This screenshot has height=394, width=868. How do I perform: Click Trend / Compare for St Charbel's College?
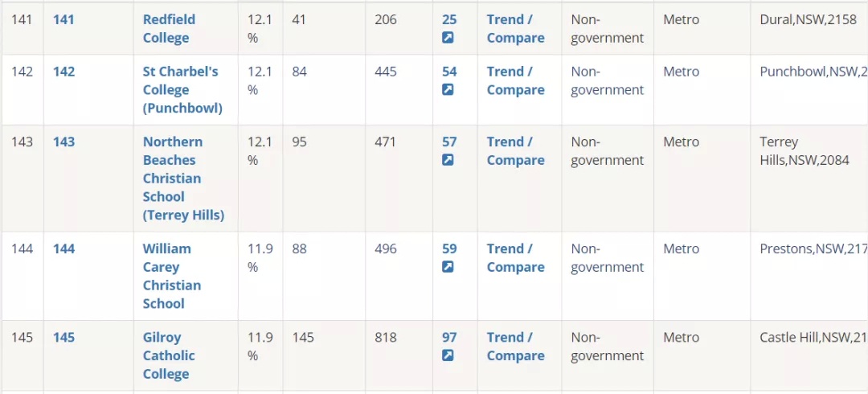pos(515,81)
